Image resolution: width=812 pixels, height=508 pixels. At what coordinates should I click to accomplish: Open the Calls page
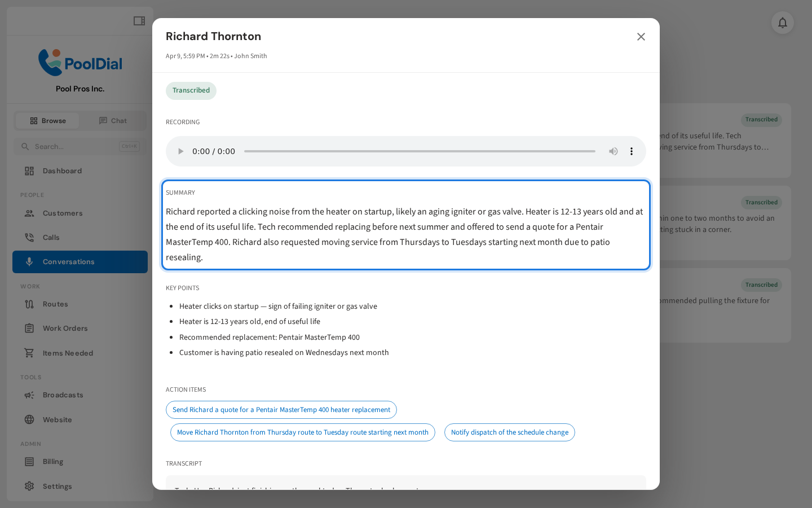point(51,237)
